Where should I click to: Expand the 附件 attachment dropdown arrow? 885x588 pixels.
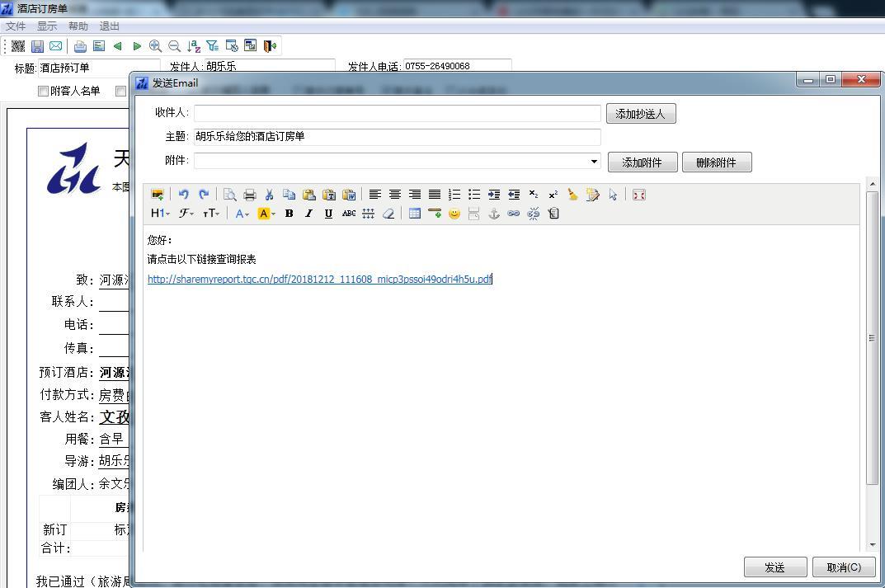(594, 162)
